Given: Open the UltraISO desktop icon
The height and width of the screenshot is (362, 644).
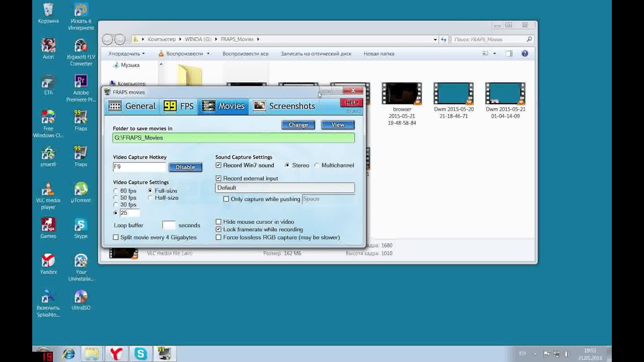Looking at the screenshot, I should click(81, 300).
